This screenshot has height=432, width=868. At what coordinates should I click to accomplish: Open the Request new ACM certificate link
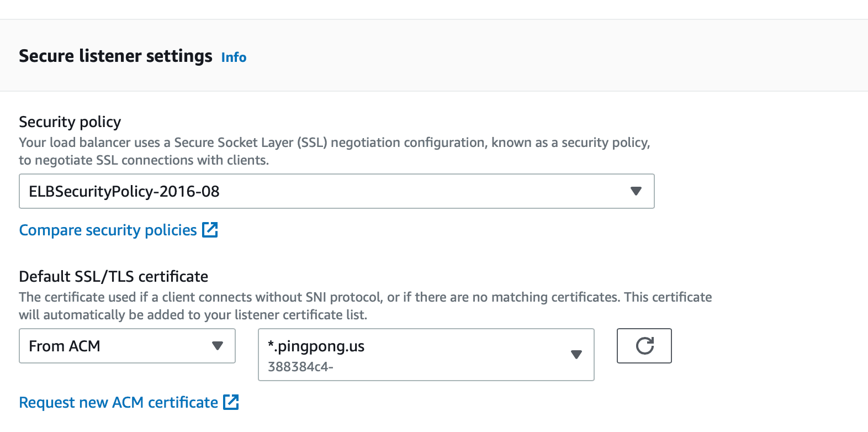click(x=118, y=402)
